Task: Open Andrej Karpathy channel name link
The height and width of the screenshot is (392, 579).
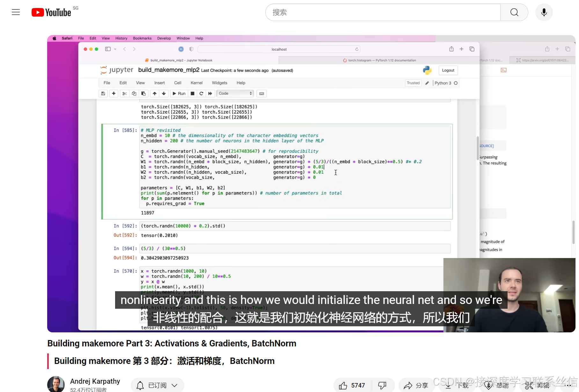Action: point(95,381)
